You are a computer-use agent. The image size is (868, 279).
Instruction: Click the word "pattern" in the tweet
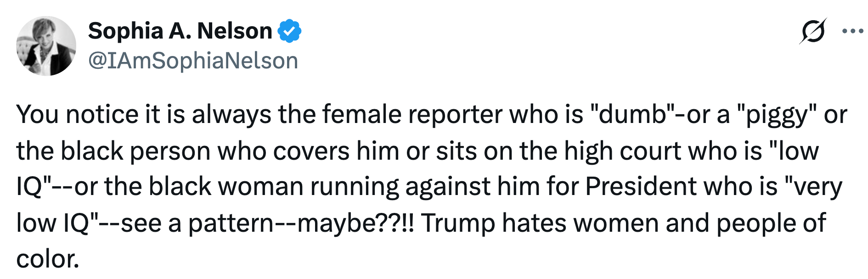click(231, 223)
